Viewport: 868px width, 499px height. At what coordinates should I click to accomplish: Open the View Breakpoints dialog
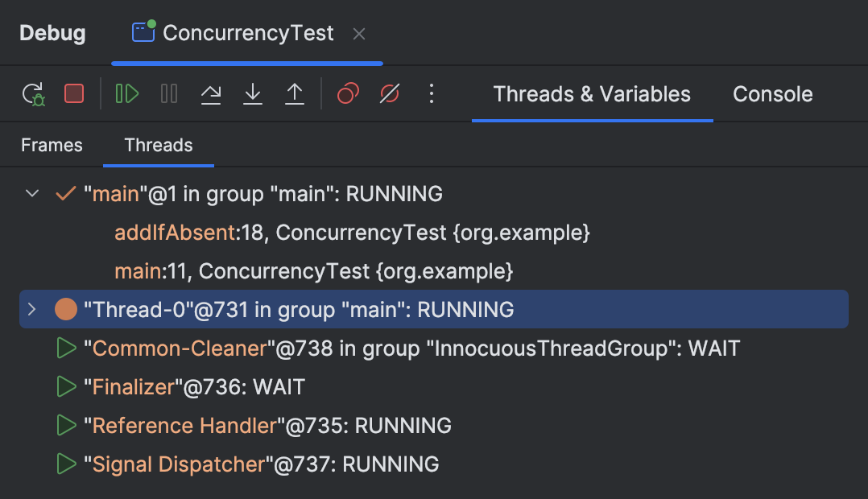tap(347, 94)
